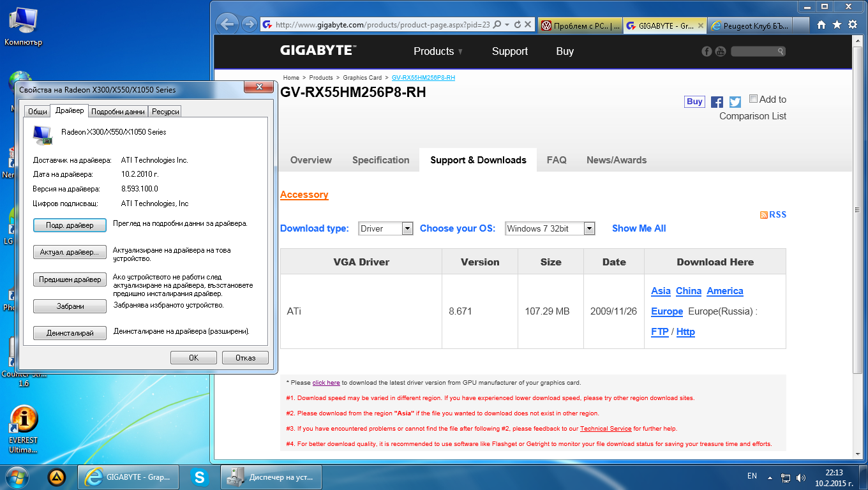The height and width of the screenshot is (490, 868).
Task: Open AIMP player in taskbar
Action: pos(57,477)
